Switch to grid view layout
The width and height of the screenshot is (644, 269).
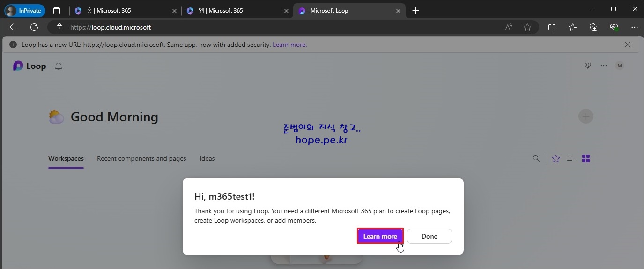(586, 158)
